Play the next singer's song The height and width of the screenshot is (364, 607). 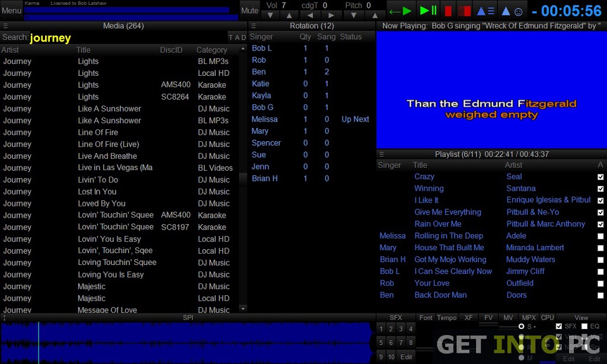pyautogui.click(x=400, y=11)
